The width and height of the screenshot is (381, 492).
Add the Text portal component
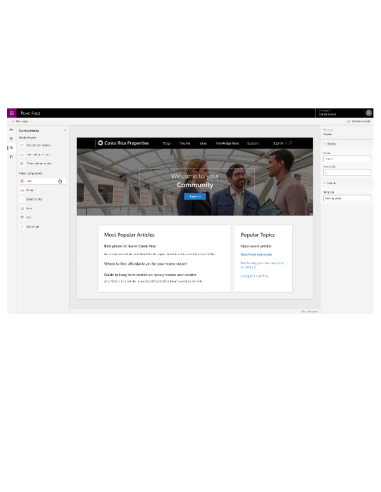(x=42, y=181)
